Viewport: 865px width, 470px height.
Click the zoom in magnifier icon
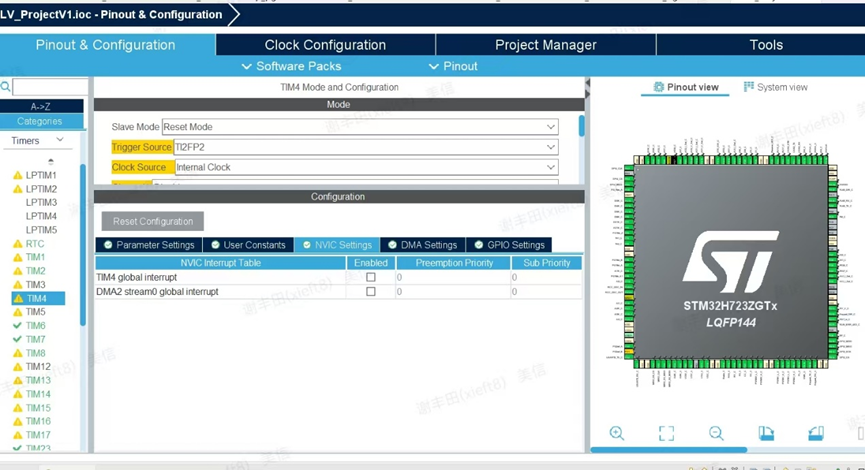617,434
